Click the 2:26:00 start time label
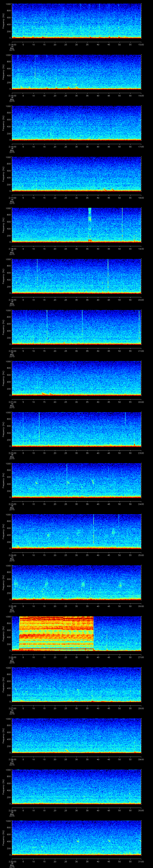Viewport: 153px width, 868px height. [12, 657]
